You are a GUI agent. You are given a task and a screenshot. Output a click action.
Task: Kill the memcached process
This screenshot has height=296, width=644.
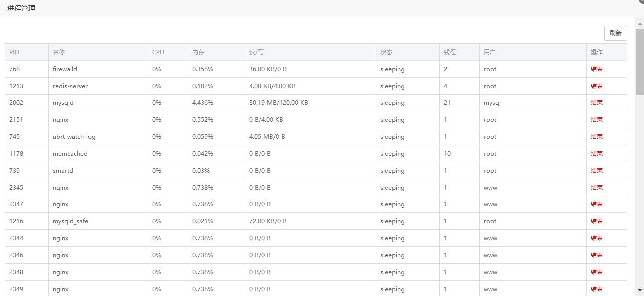596,154
